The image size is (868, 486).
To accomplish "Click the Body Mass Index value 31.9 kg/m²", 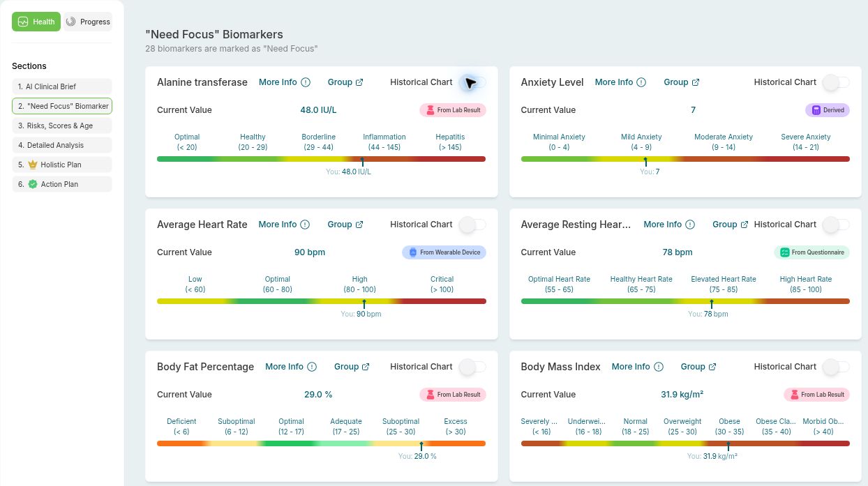I will (682, 395).
